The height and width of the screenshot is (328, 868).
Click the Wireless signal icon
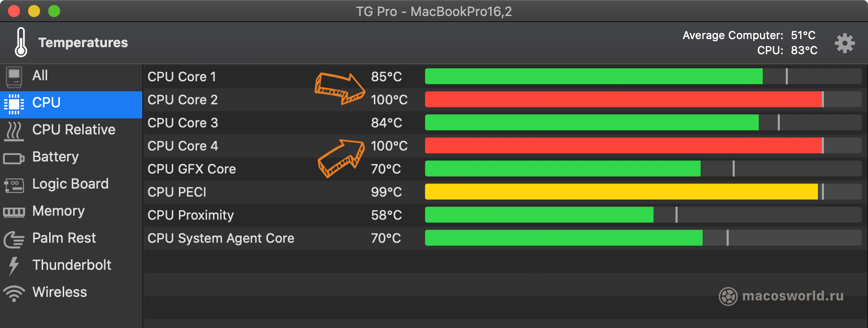14,293
